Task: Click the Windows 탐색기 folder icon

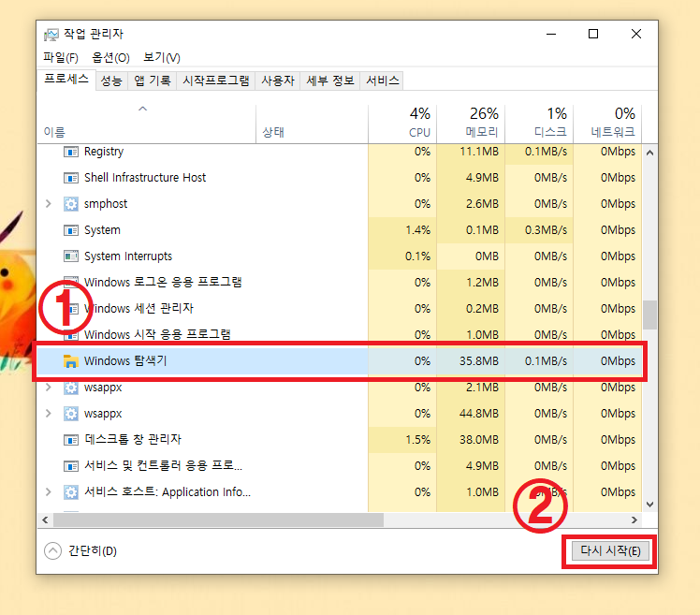Action: tap(71, 361)
